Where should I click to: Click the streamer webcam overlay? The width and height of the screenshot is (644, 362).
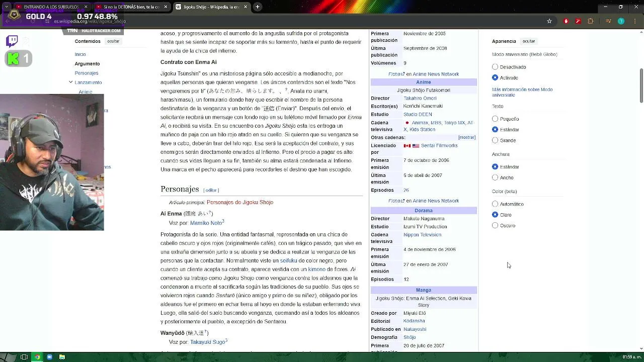(x=52, y=162)
